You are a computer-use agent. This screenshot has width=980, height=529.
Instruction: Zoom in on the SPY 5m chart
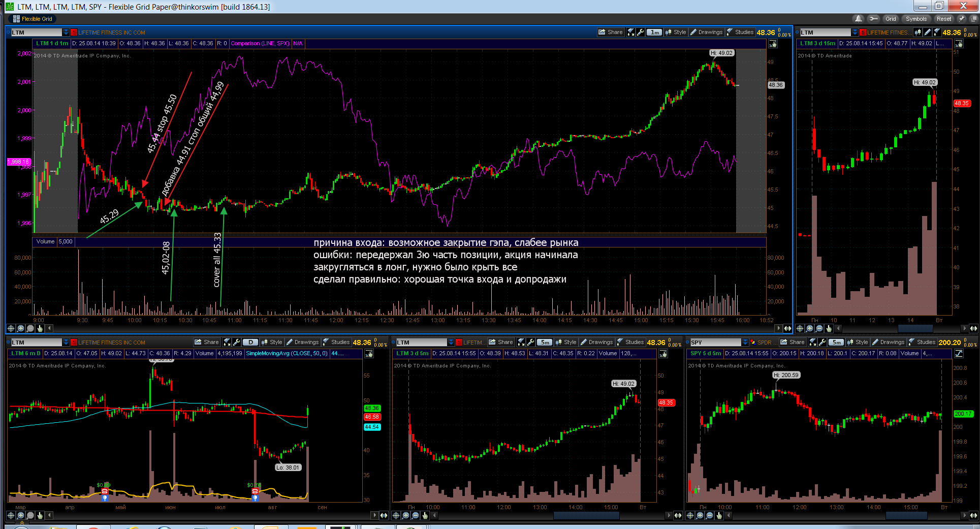pos(700,515)
